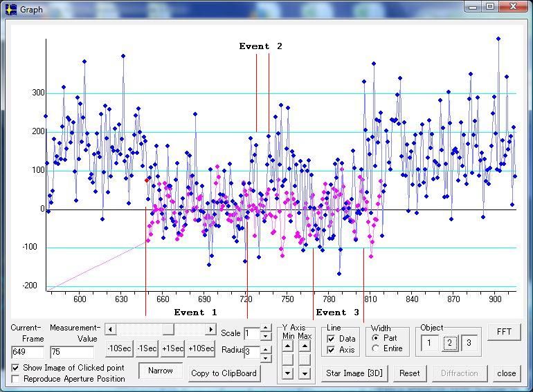Screen dimensions: 533x392
Task: Click the Current-Frame input field
Action: [27, 352]
